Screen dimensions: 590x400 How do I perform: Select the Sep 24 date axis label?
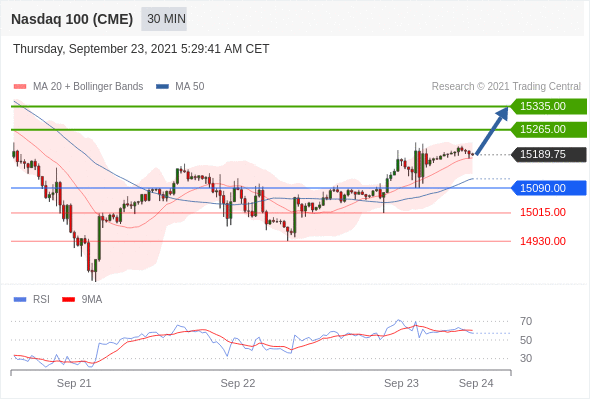point(476,383)
